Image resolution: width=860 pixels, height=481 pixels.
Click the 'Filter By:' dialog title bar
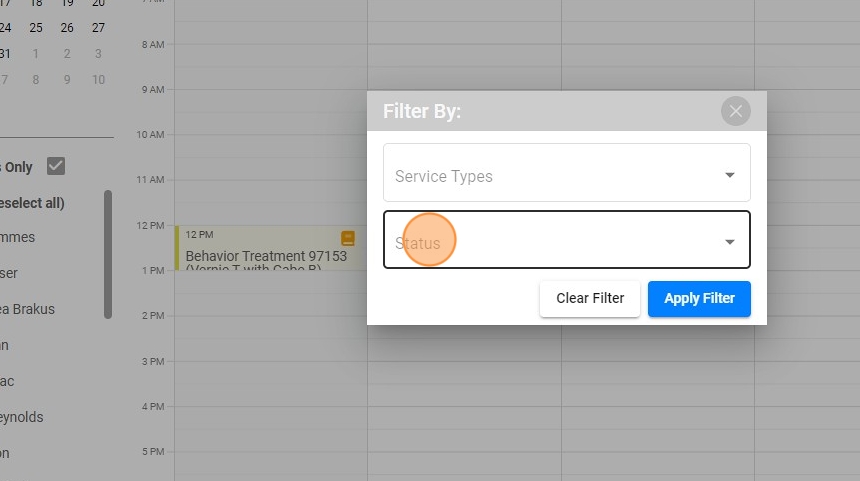(540, 111)
